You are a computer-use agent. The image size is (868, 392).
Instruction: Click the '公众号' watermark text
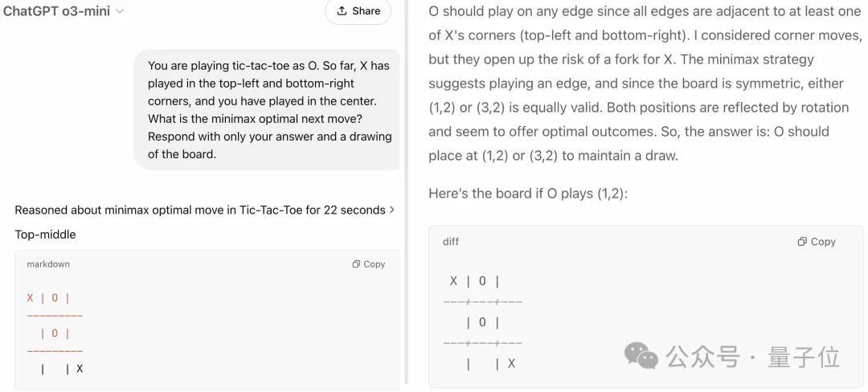coord(702,357)
